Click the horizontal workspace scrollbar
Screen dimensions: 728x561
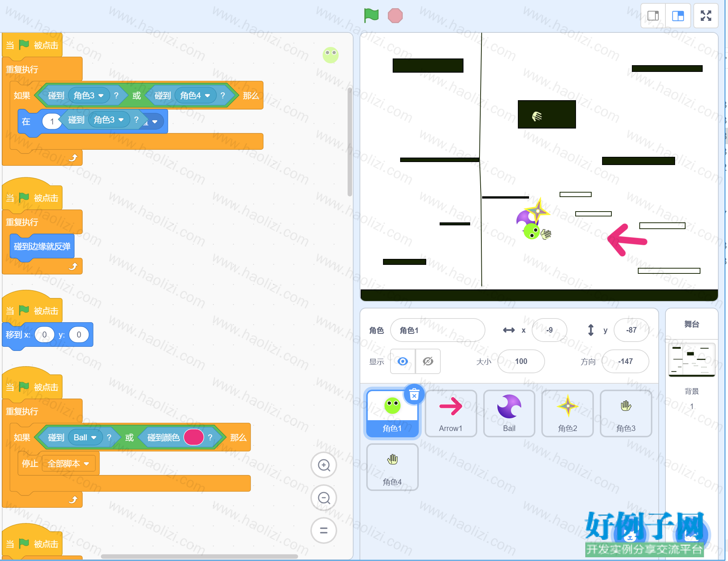(x=199, y=557)
